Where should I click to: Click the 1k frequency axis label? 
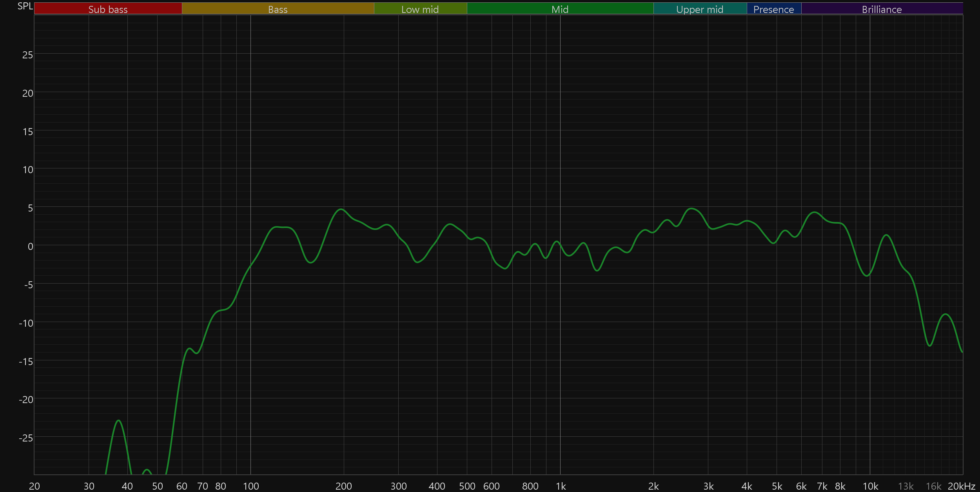(x=561, y=486)
